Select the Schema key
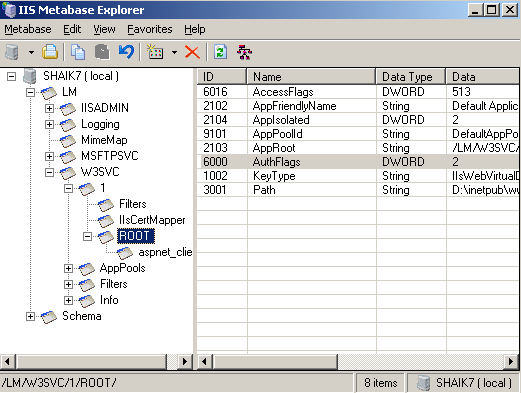Viewport: 521px width, 393px height. (82, 316)
